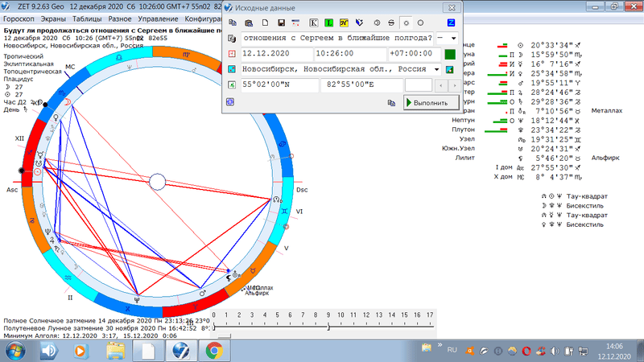Click the green color swatch beside timezone

450,54
